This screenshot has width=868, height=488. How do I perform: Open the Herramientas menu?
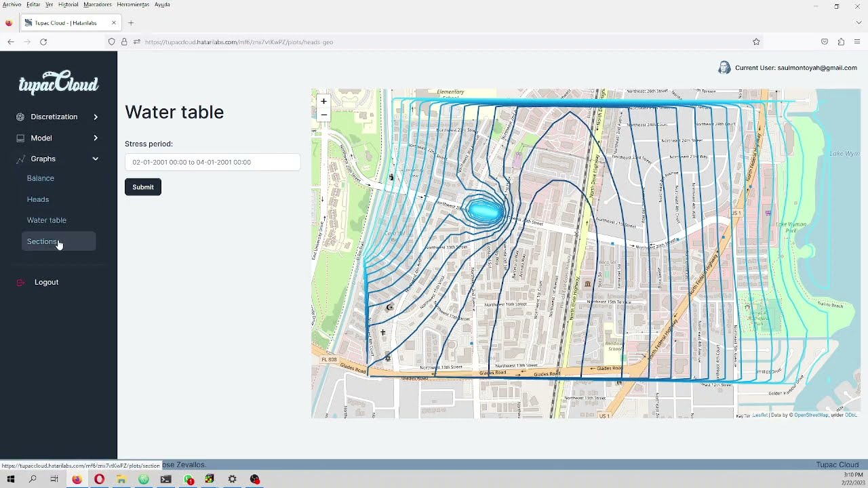coord(133,4)
